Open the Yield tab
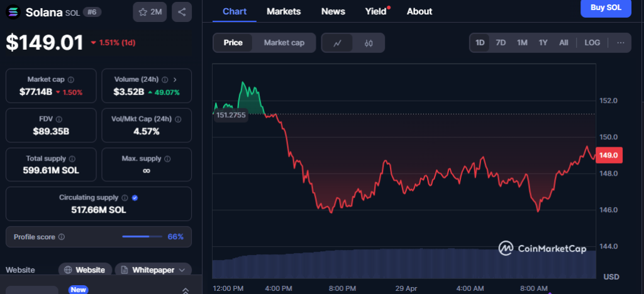 pyautogui.click(x=376, y=11)
